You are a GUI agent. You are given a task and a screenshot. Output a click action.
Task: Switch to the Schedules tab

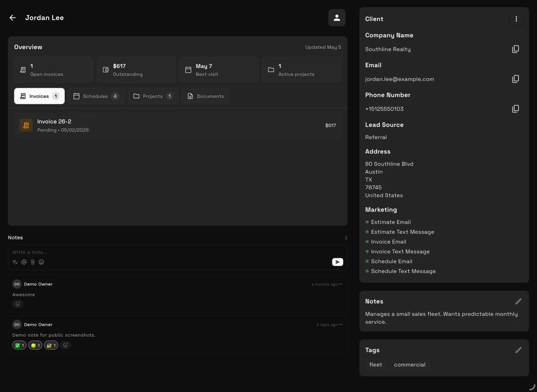[x=96, y=96]
